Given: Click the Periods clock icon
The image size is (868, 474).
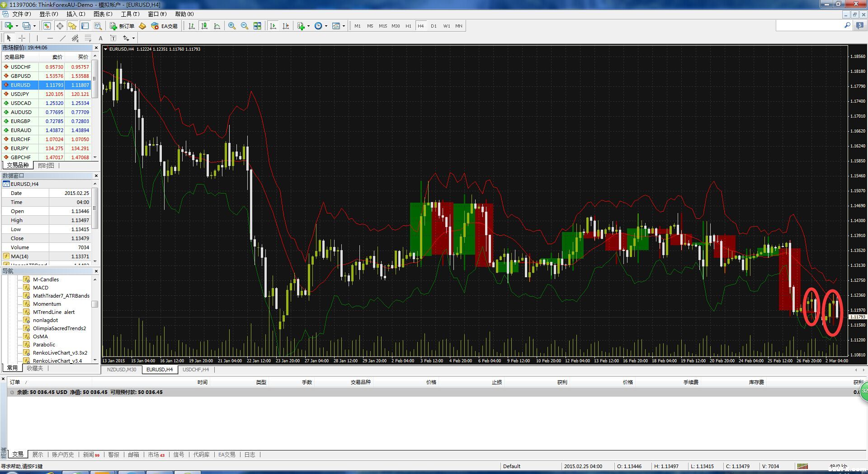Looking at the screenshot, I should click(318, 26).
